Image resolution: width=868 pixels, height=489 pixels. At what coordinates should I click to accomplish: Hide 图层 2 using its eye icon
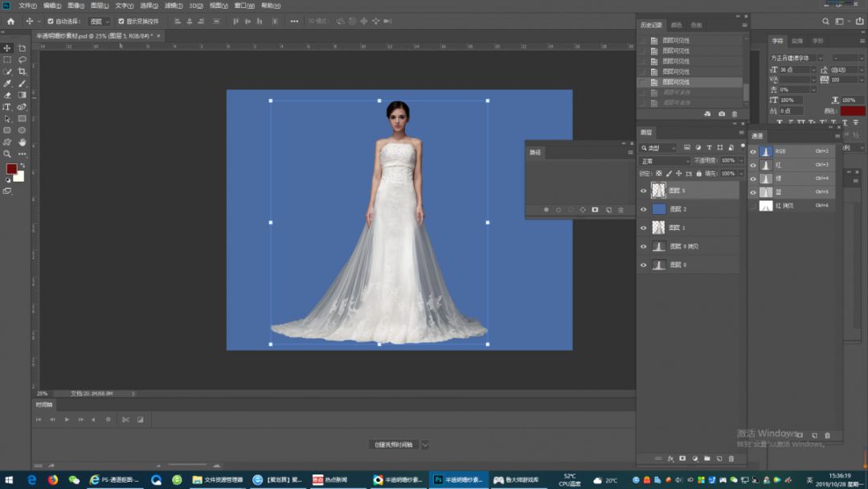tap(643, 209)
